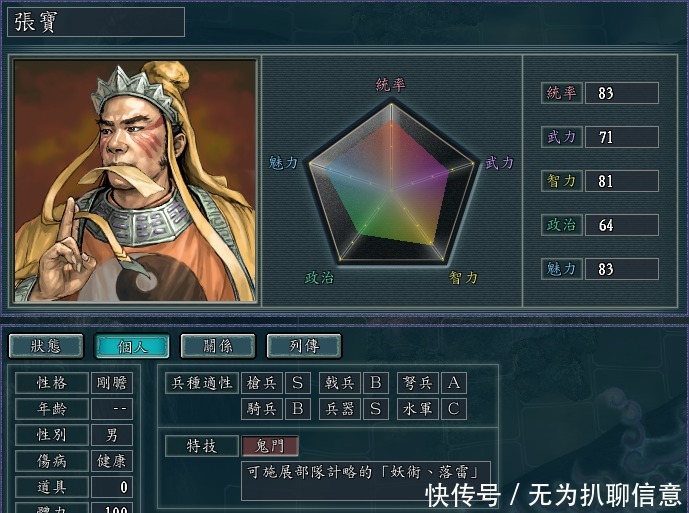
Task: Click the 騎兵 troop type box
Action: [261, 409]
